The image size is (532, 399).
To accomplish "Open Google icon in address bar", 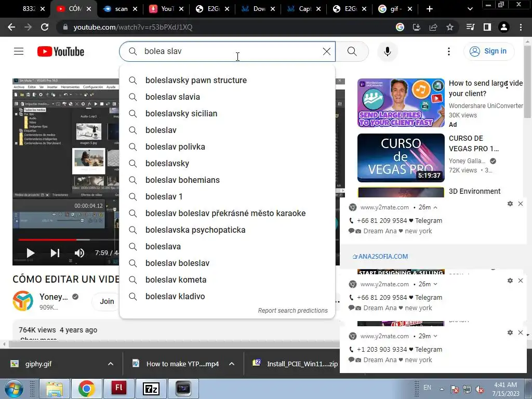I will (400, 27).
